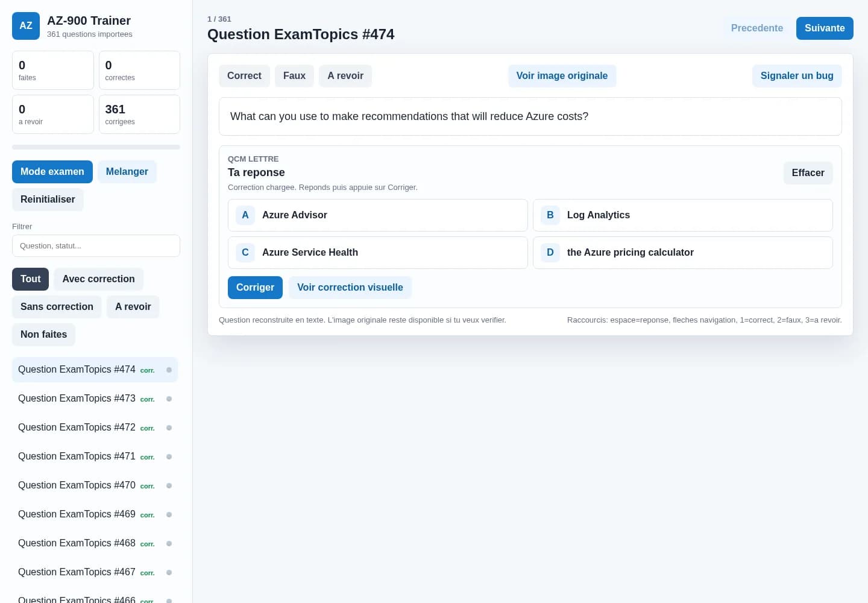
Task: Open Question ExamTopics #474 in list
Action: click(x=95, y=370)
